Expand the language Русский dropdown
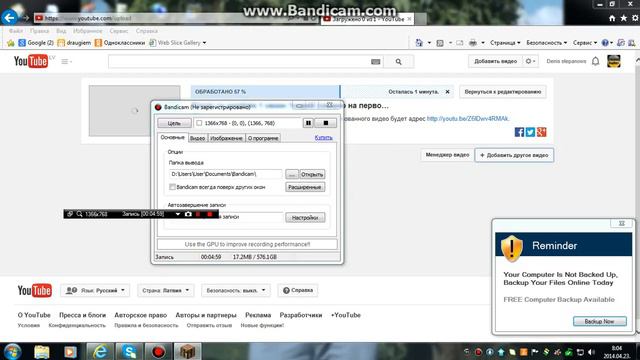 click(96, 291)
